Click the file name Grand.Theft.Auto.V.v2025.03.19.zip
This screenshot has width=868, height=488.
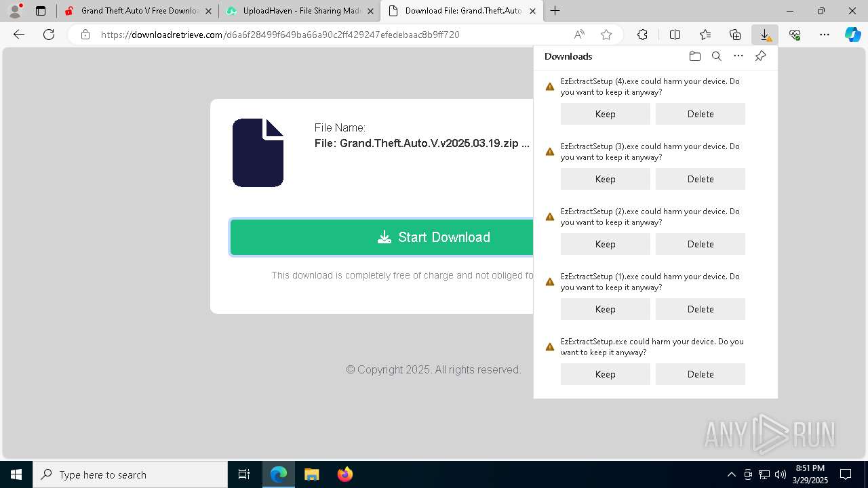pyautogui.click(x=422, y=144)
